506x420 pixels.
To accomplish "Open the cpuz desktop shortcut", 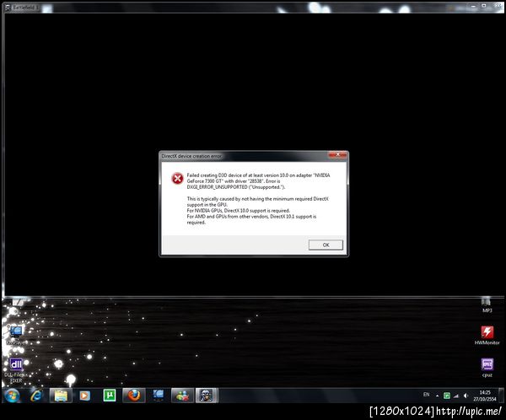I will [x=487, y=368].
